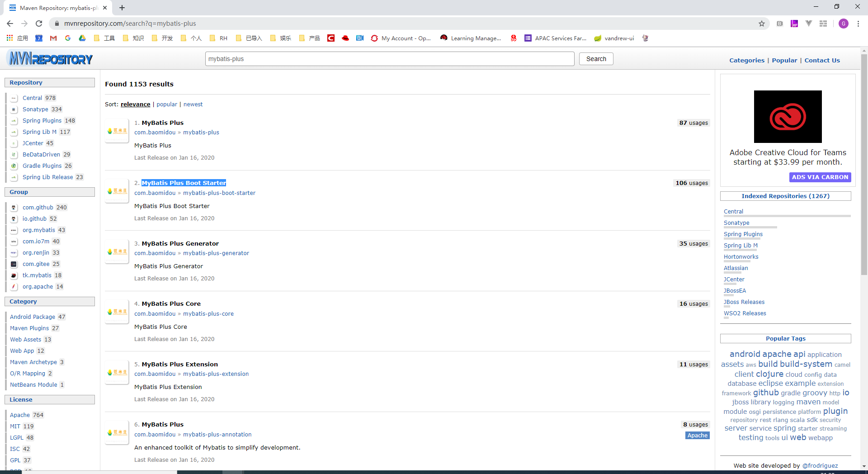Open the vandrew-ui bookmark
The width and height of the screenshot is (868, 474).
614,38
